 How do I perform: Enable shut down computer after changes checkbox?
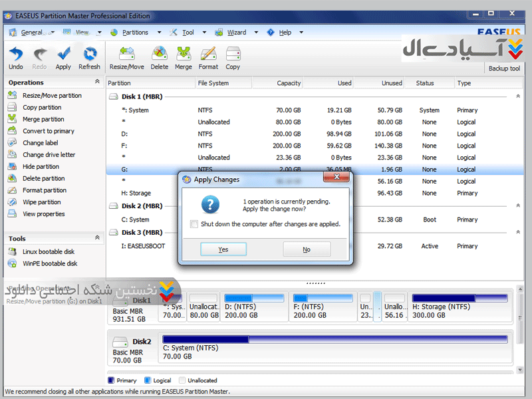(x=194, y=224)
